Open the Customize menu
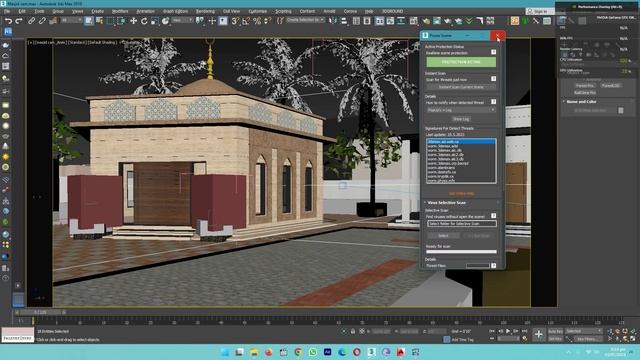Image resolution: width=640 pixels, height=360 pixels. tap(258, 11)
